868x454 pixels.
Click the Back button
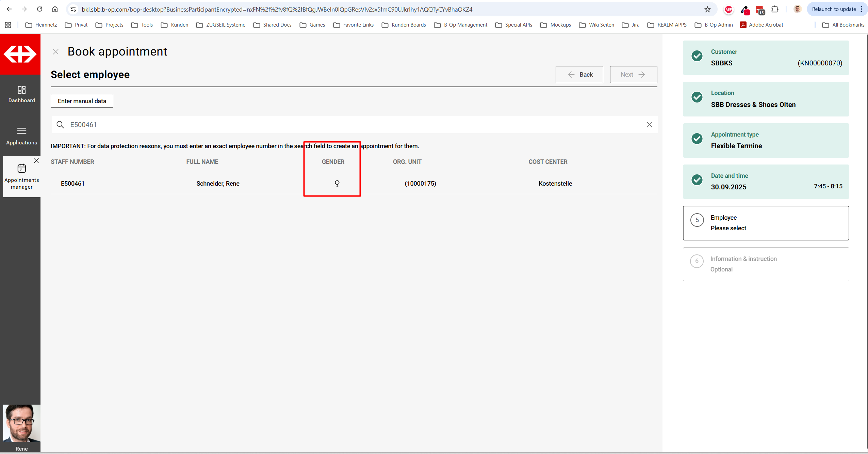[x=579, y=75]
